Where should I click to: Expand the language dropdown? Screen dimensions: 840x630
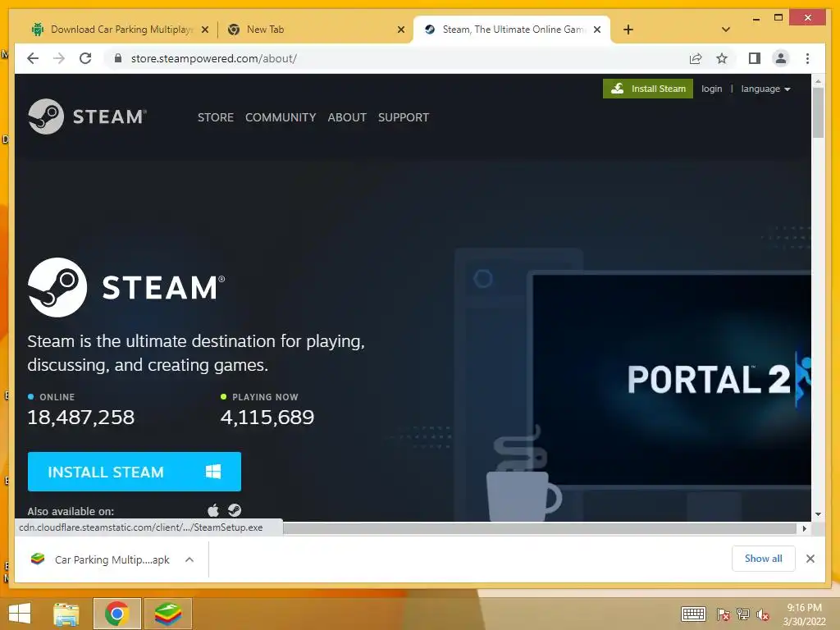click(x=765, y=89)
